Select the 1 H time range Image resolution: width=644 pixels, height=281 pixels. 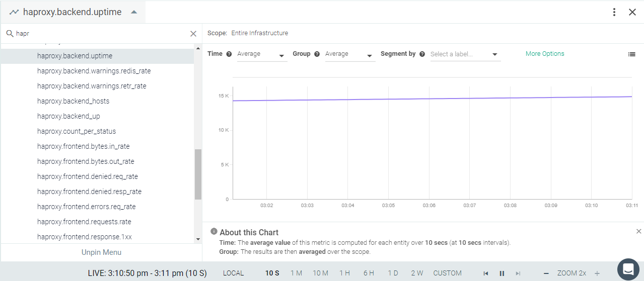pos(344,273)
